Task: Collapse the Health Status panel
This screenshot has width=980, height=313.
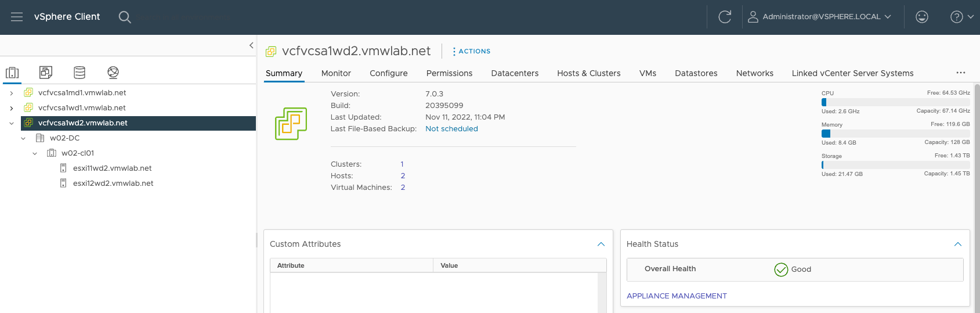Action: (958, 244)
